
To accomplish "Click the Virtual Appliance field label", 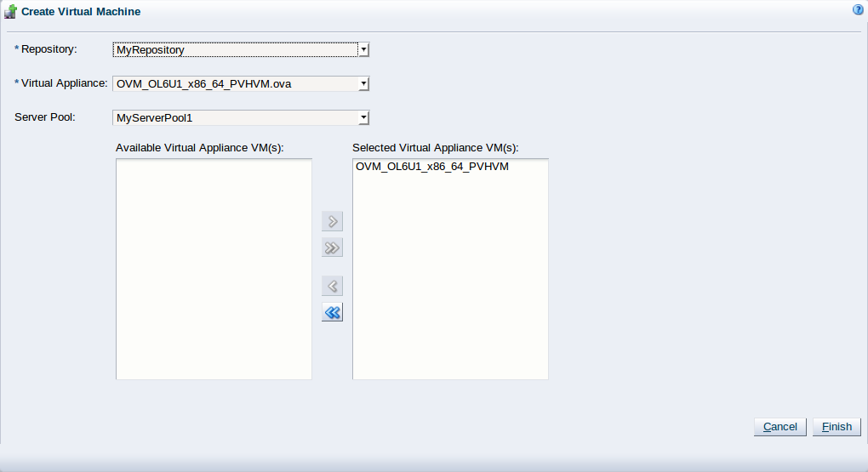I will tap(64, 83).
